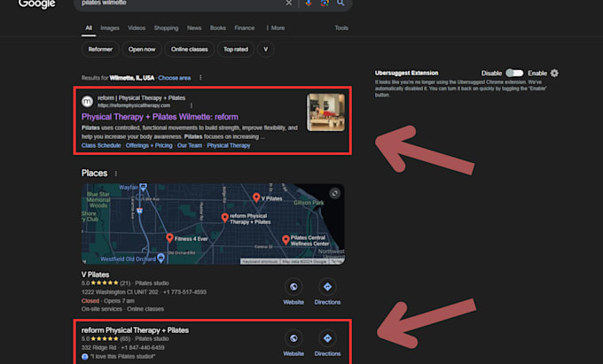Click the Pilates Central Wellness Center map pin
The image size is (603, 364).
point(286,240)
